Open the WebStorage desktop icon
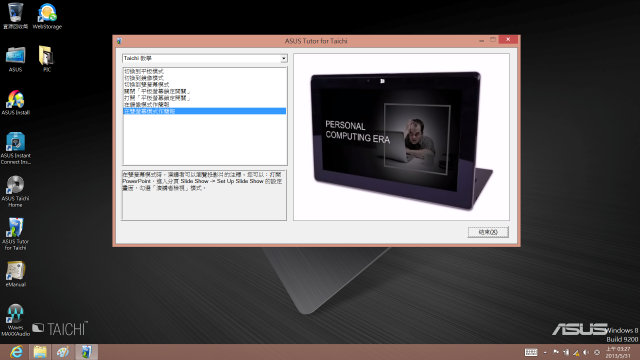Image resolution: width=640 pixels, height=360 pixels. coord(47,16)
